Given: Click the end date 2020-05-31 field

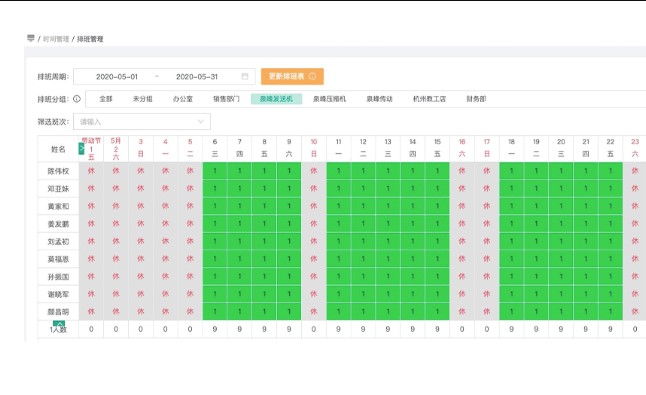Looking at the screenshot, I should 197,77.
